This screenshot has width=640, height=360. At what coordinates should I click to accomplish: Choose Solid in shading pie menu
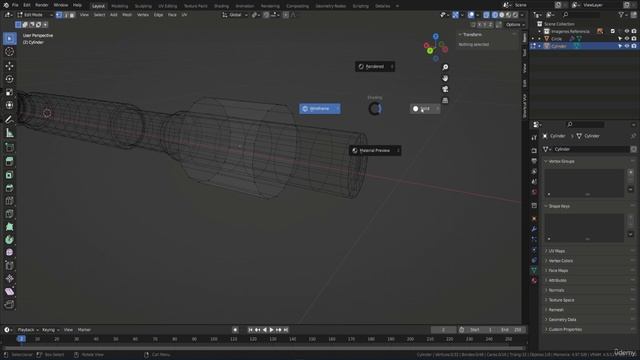click(x=425, y=109)
